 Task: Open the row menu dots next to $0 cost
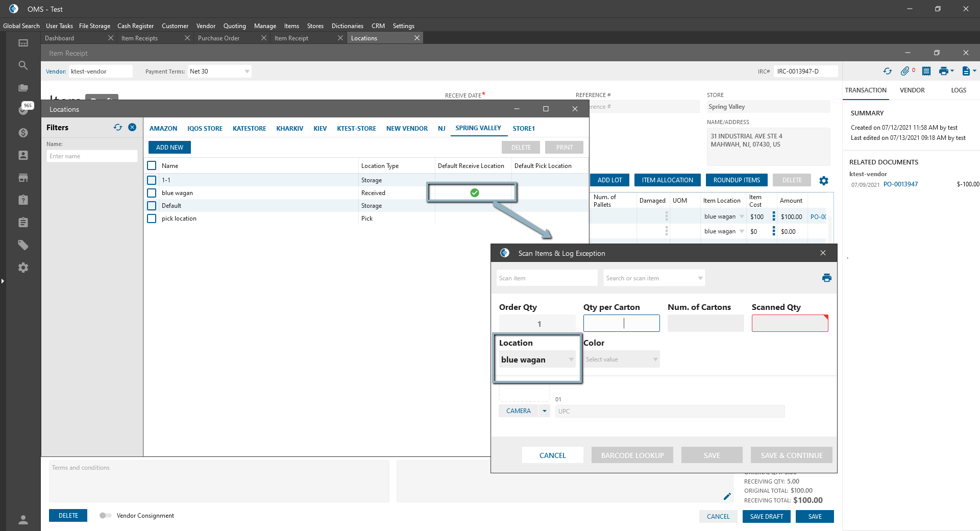[x=774, y=231]
